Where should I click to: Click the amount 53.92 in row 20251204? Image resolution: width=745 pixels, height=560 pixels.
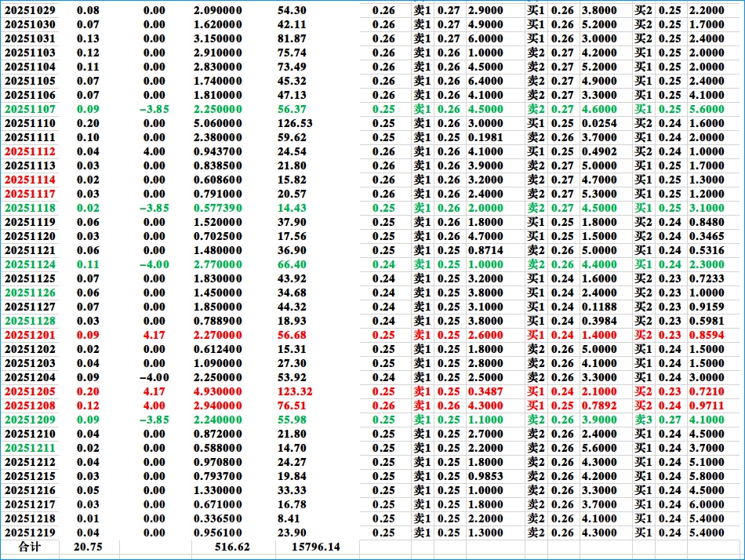(292, 377)
